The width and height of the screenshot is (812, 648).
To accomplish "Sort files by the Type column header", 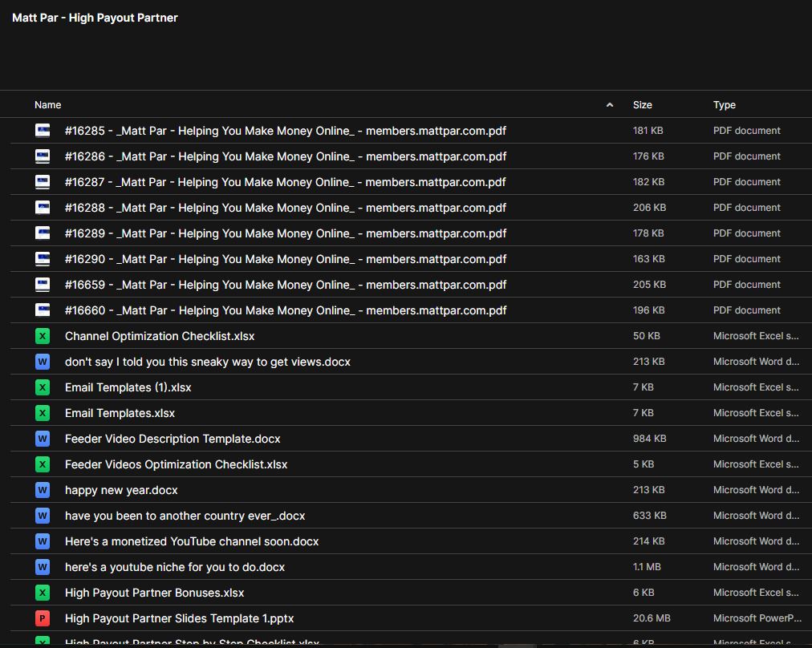I will 724,105.
